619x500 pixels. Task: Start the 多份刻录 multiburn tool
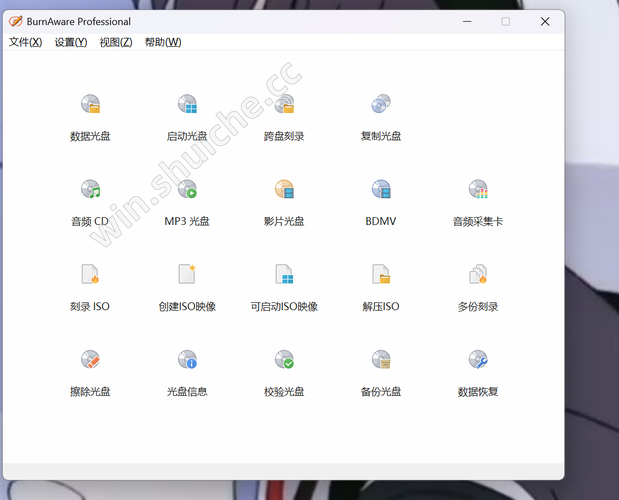pos(478,288)
